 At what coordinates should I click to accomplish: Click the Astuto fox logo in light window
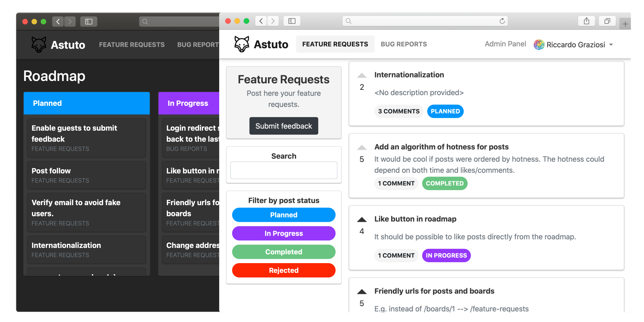point(241,44)
